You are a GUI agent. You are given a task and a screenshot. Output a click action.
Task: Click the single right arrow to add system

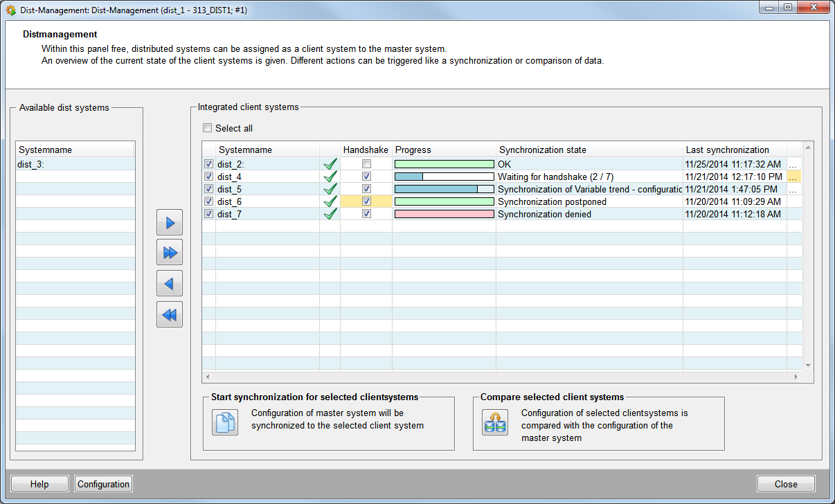tap(170, 223)
